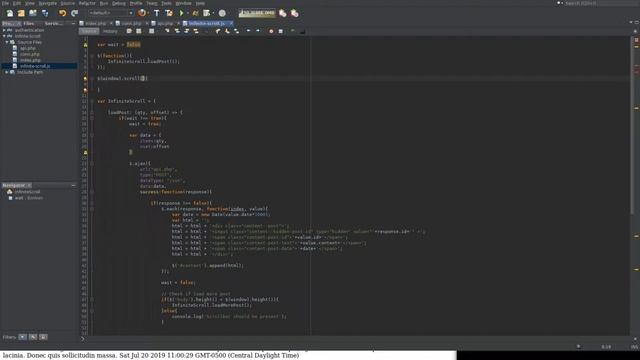Viewport: 640px width, 360px height.
Task: Click the Open Project toolbar icon
Action: click(x=33, y=13)
